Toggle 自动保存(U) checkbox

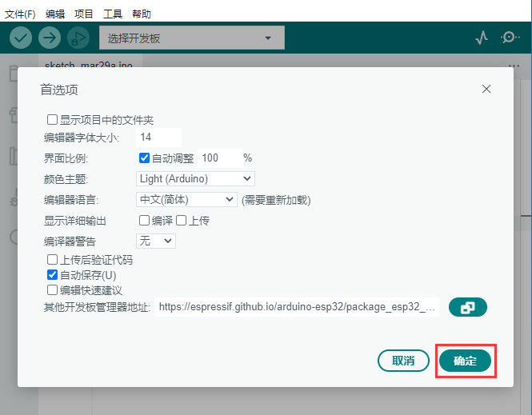click(52, 274)
